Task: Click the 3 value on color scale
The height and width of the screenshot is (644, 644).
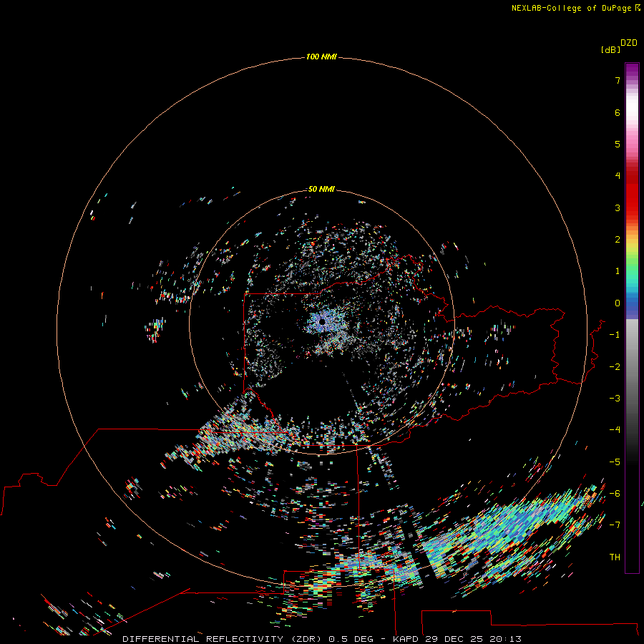Action: pos(618,208)
